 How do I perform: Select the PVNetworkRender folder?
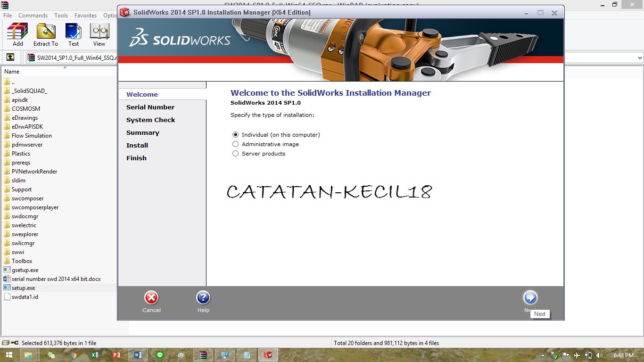tap(34, 172)
